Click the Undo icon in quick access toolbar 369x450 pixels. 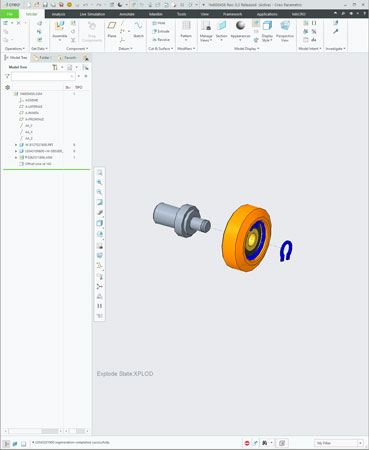coord(85,5)
